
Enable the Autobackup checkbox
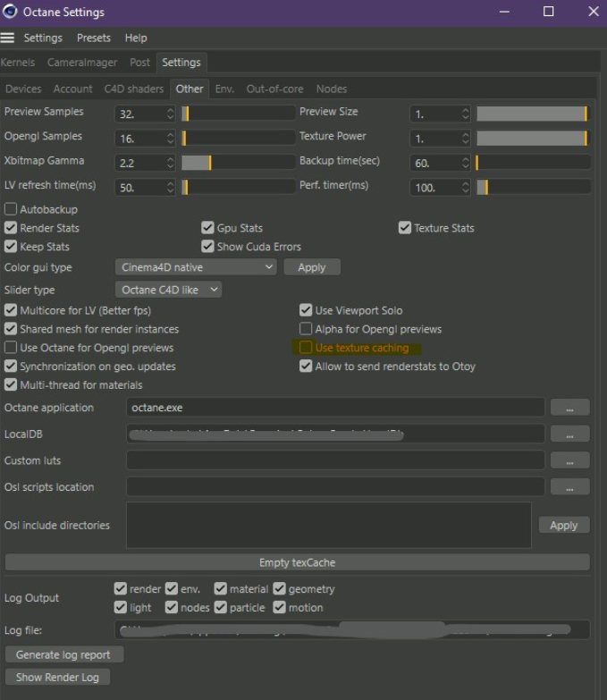pos(11,209)
